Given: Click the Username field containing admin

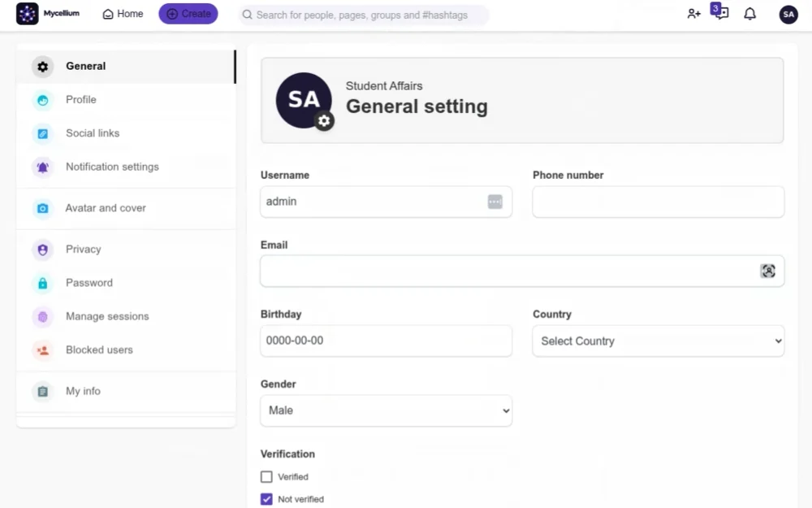Looking at the screenshot, I should click(387, 202).
